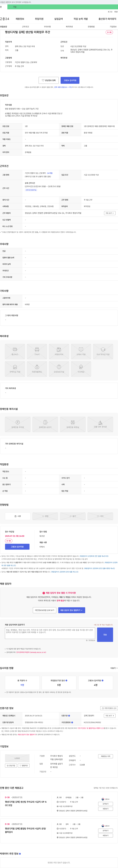Click the 차량유지비 welfare icon

click(x=59, y=351)
